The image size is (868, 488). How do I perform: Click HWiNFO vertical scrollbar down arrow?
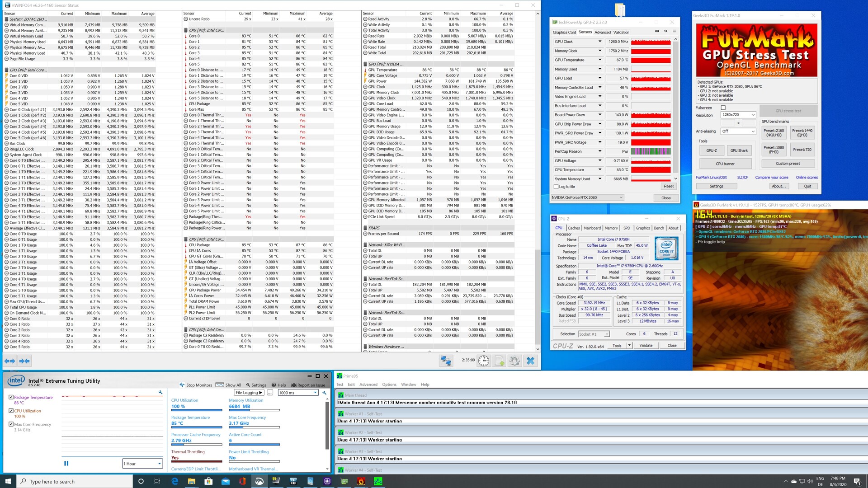pyautogui.click(x=538, y=349)
